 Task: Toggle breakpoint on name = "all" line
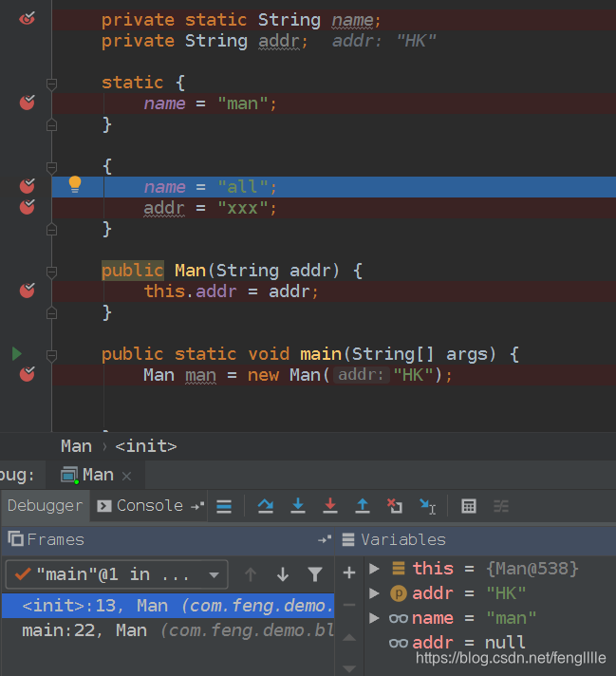point(28,186)
